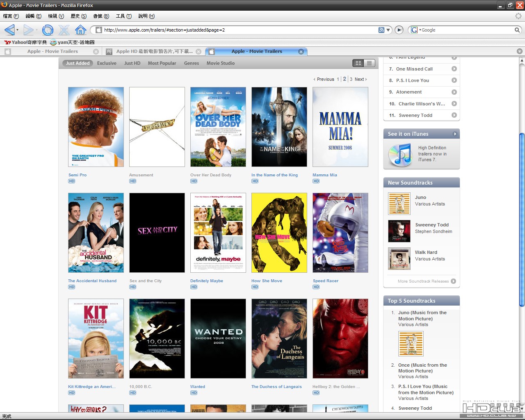Click the Juno soundtrack album cover in New Soundtracks
The width and height of the screenshot is (525, 420).
tap(399, 203)
